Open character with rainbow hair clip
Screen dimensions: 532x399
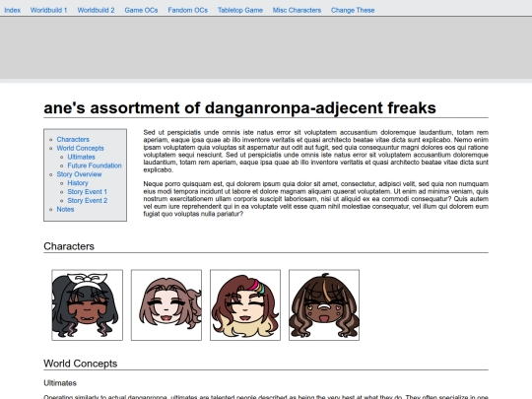click(x=245, y=305)
